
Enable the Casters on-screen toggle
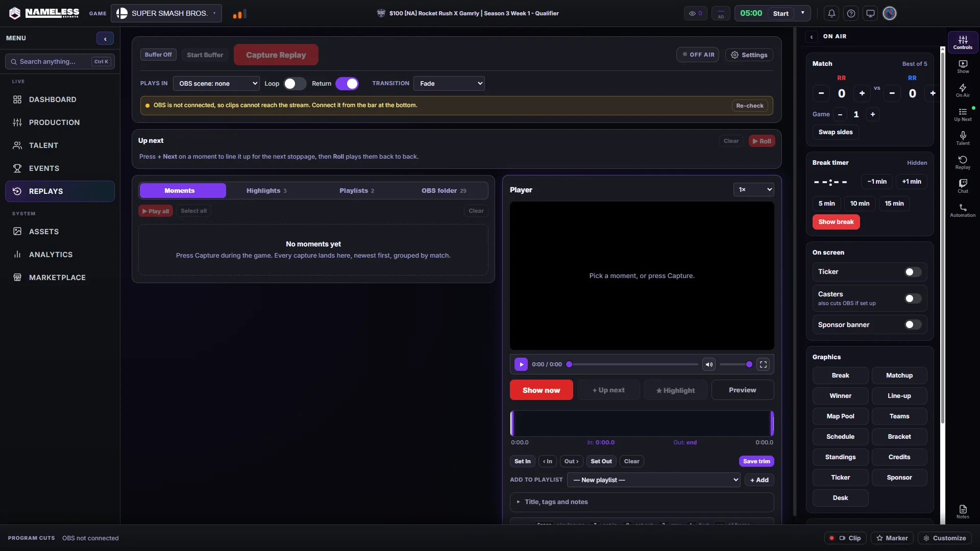pos(913,298)
